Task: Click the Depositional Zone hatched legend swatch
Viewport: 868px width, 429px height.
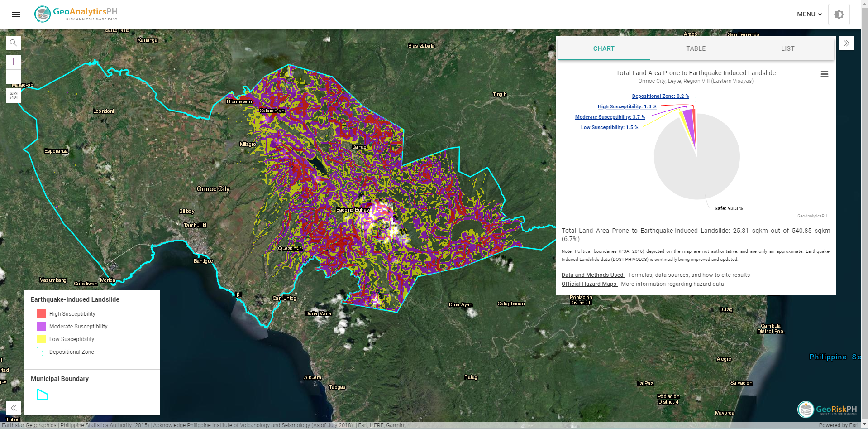Action: [x=41, y=352]
